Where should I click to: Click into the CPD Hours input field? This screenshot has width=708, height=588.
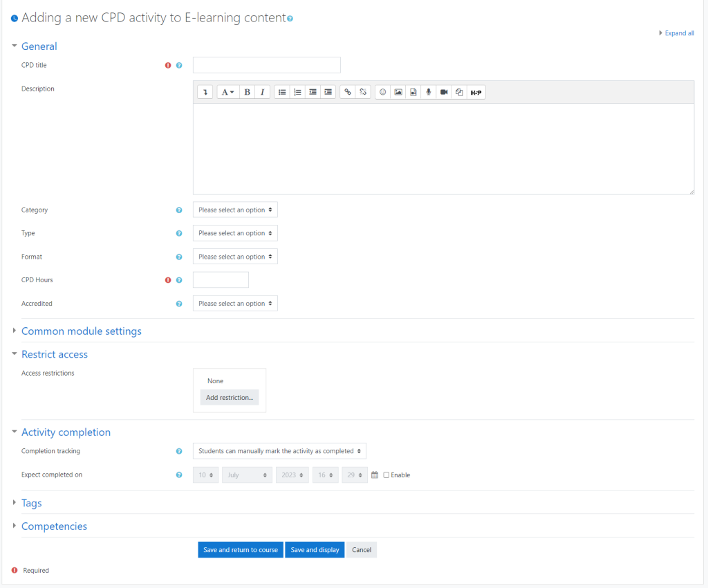pos(221,280)
